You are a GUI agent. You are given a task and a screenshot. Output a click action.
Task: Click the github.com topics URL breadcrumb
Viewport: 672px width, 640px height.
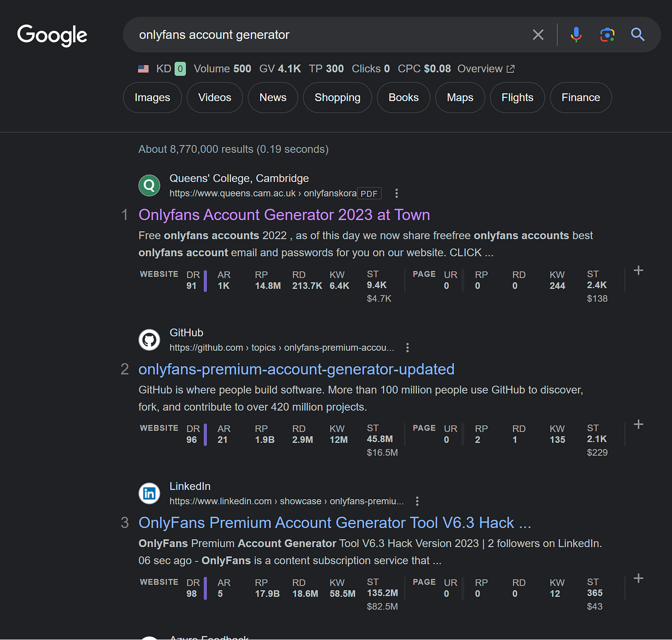[282, 348]
